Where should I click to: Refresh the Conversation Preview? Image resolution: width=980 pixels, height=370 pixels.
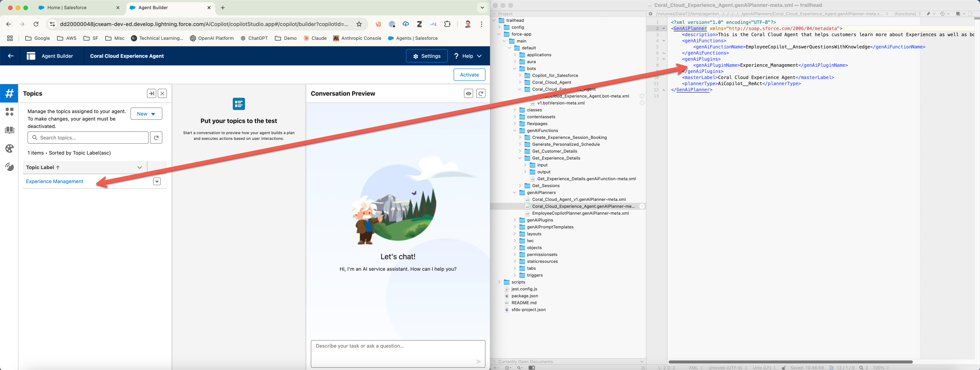pos(481,94)
